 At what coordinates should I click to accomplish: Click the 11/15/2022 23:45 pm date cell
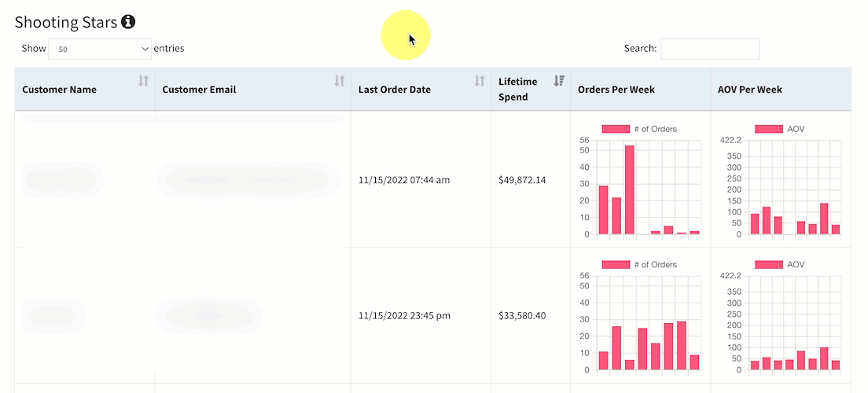pyautogui.click(x=404, y=315)
